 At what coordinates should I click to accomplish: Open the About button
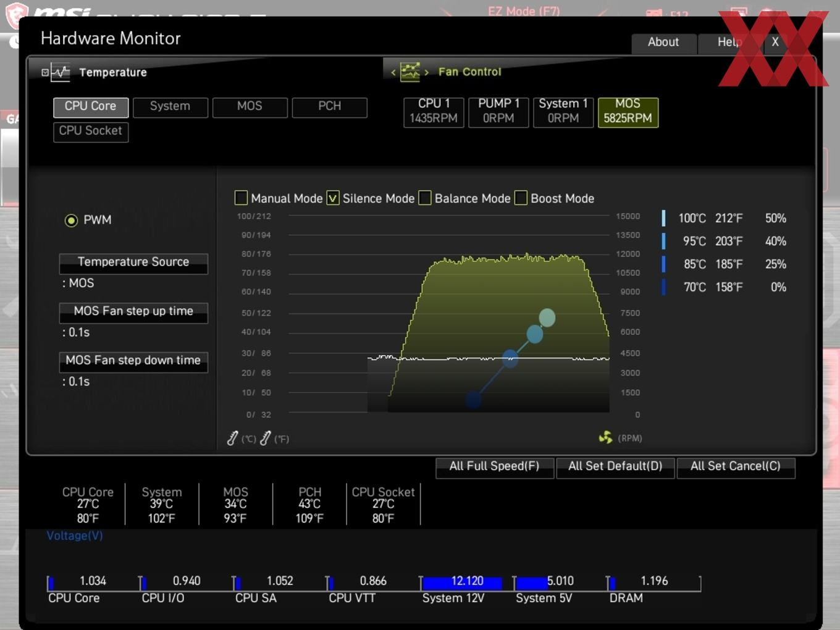(x=664, y=43)
